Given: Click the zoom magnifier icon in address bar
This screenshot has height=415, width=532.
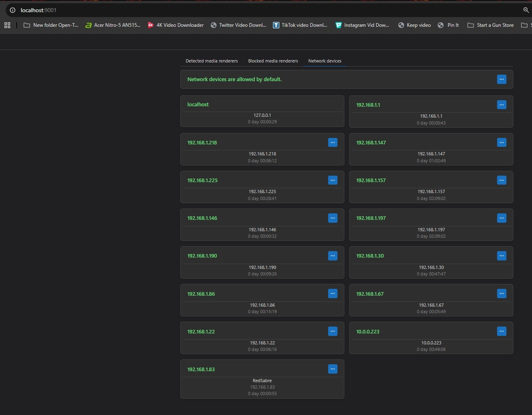Looking at the screenshot, I should 526,10.
